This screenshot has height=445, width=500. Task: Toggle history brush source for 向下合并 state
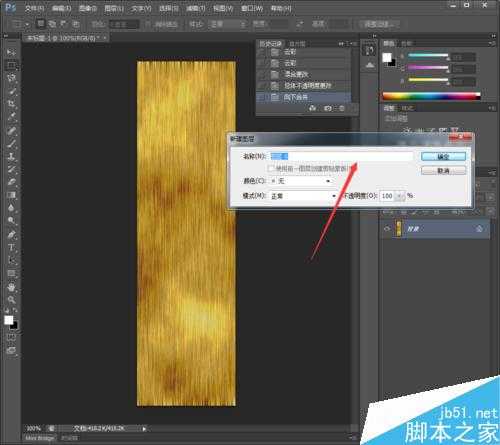point(262,97)
